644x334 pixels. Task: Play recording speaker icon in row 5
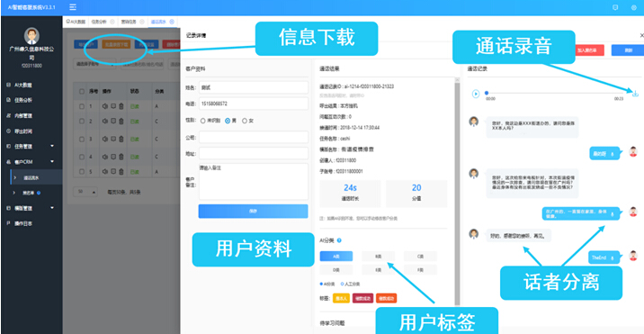point(105,171)
